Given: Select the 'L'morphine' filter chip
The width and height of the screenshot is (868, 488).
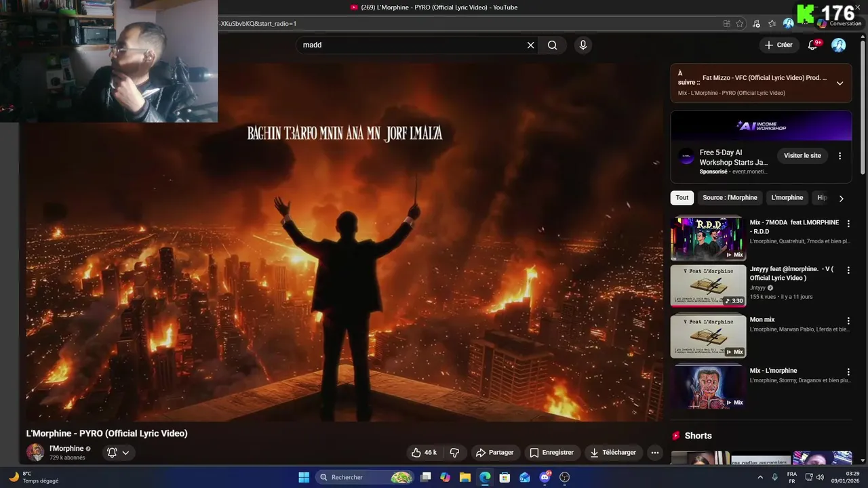Looking at the screenshot, I should [x=787, y=198].
